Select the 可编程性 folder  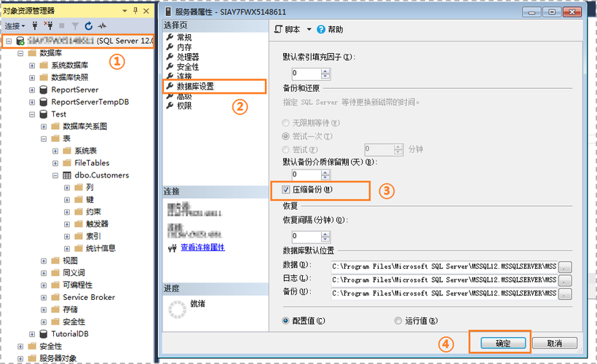pyautogui.click(x=78, y=285)
